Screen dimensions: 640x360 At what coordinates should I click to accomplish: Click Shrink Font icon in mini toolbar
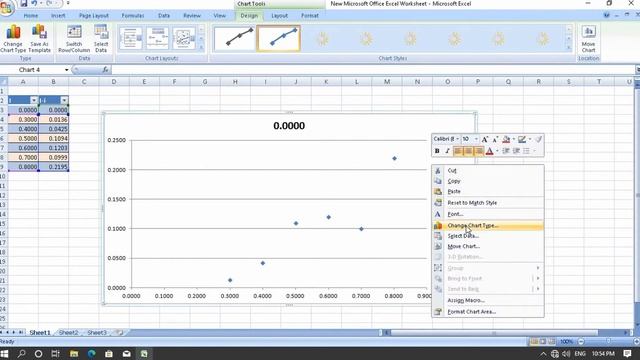(x=495, y=140)
